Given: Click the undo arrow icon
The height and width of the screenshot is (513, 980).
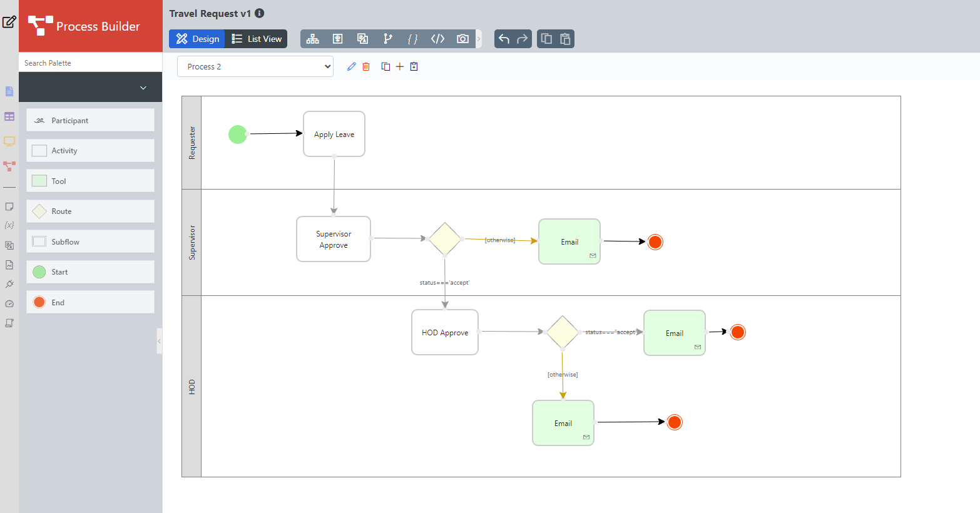Looking at the screenshot, I should click(504, 39).
